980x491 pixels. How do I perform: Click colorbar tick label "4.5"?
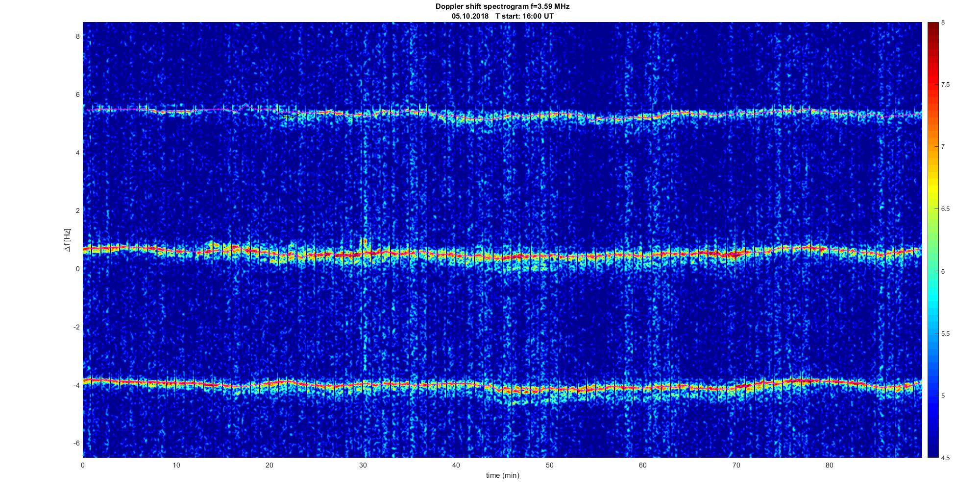point(946,458)
